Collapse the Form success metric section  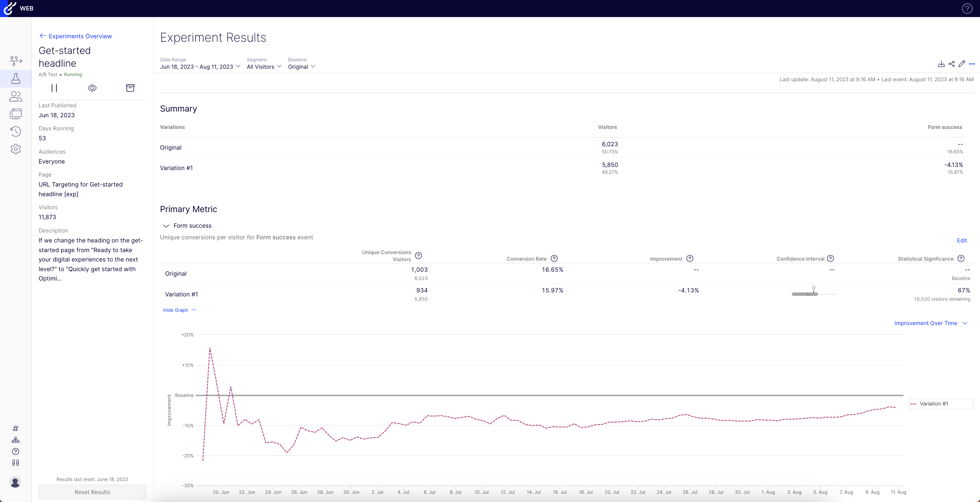166,225
